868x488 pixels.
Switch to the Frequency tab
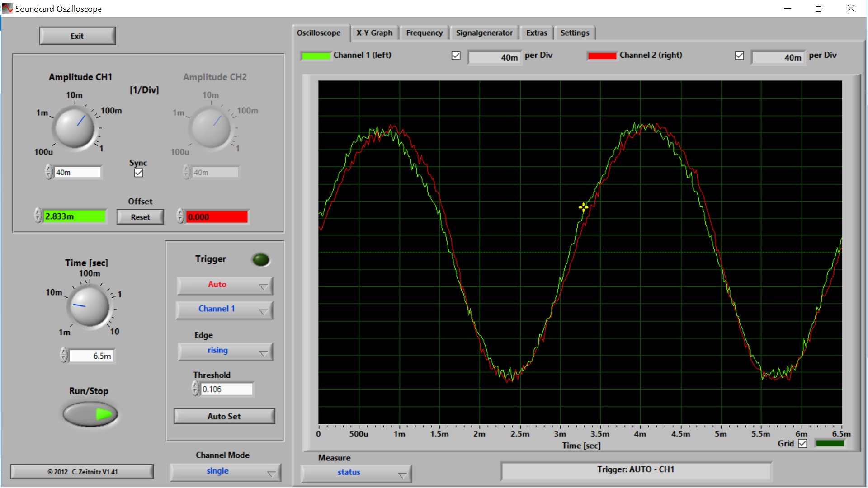tap(424, 33)
